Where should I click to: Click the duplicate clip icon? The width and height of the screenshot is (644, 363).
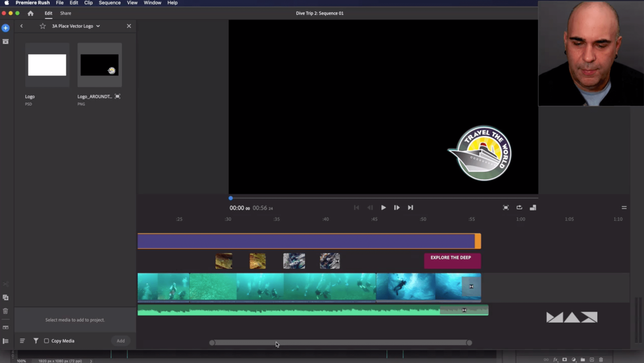pyautogui.click(x=6, y=298)
